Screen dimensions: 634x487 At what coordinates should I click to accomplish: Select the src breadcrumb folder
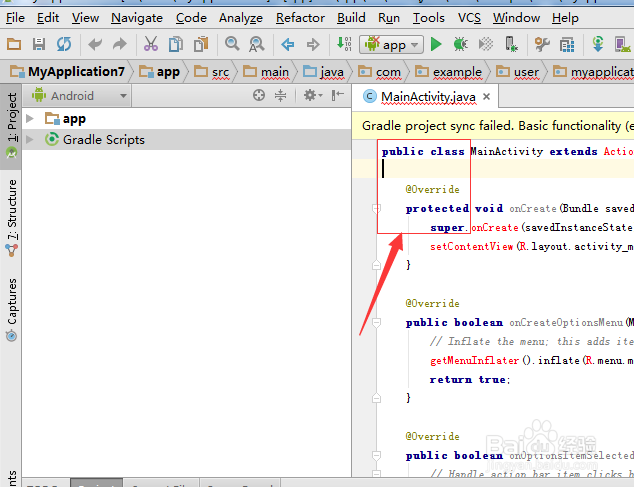pos(212,72)
